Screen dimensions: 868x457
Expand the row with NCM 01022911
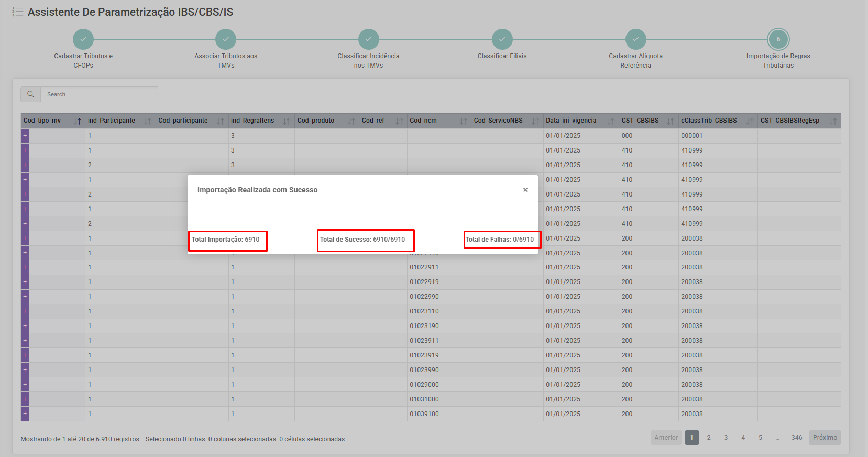click(x=25, y=267)
